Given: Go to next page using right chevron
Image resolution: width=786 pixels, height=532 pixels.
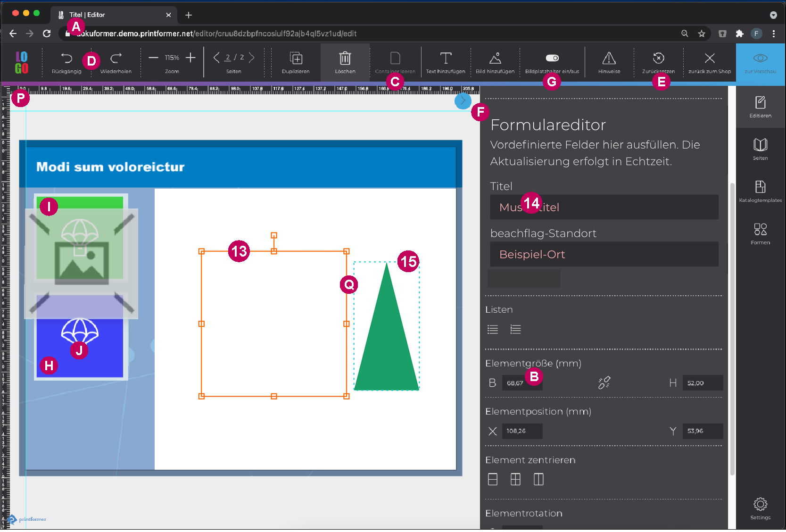Looking at the screenshot, I should [x=252, y=58].
